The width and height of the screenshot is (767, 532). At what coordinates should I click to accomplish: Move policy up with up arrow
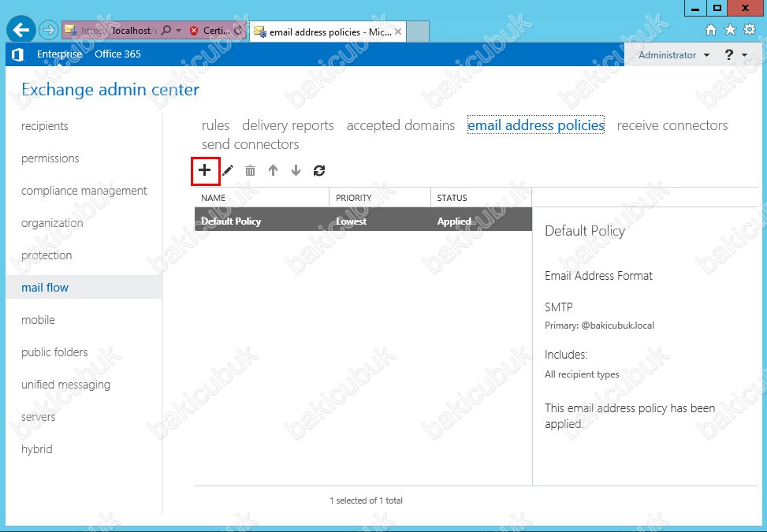[x=273, y=171]
